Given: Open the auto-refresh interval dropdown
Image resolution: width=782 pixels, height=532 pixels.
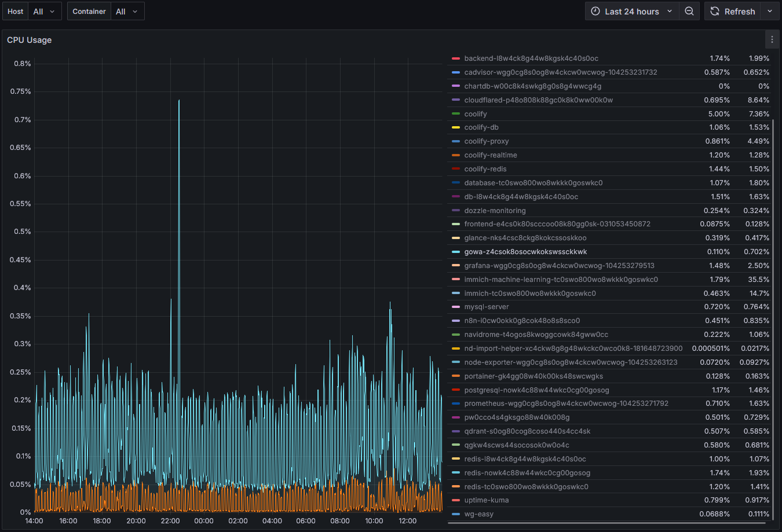Looking at the screenshot, I should tap(770, 11).
